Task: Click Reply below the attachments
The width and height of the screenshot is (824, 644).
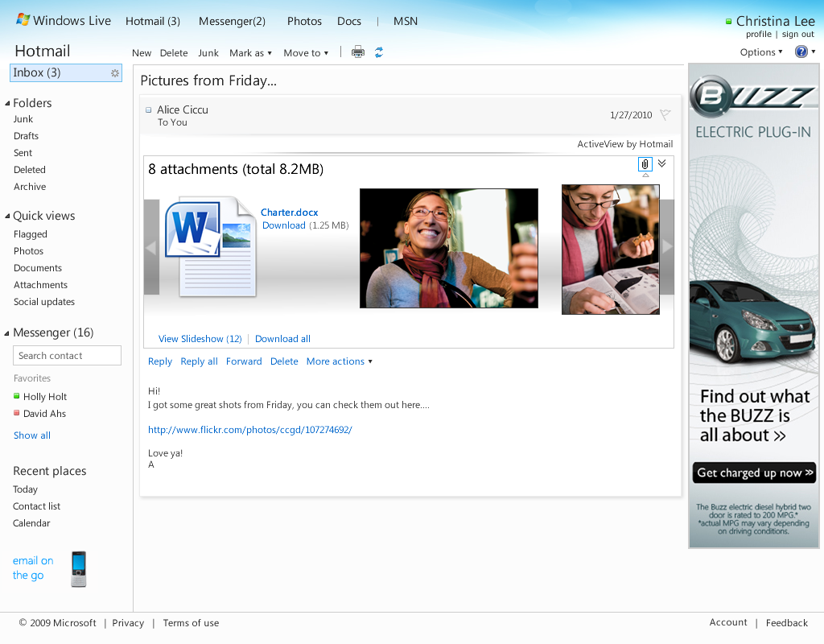Action: 160,361
